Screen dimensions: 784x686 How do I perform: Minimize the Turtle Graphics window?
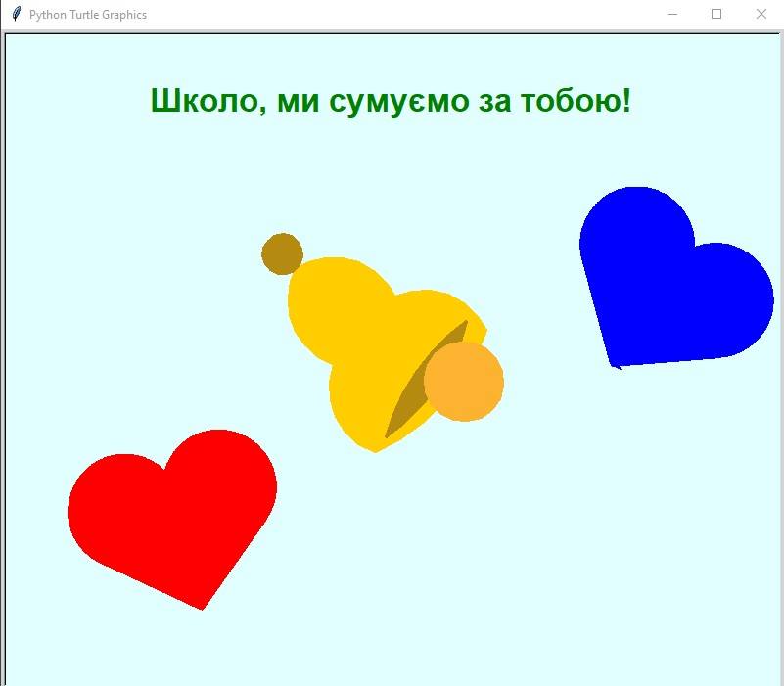[671, 15]
